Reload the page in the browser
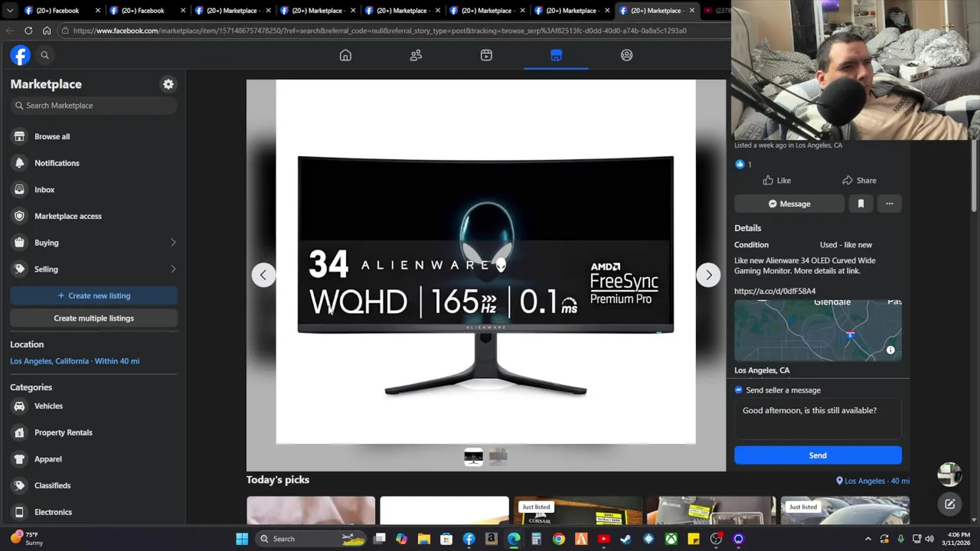This screenshot has width=980, height=551. [28, 31]
